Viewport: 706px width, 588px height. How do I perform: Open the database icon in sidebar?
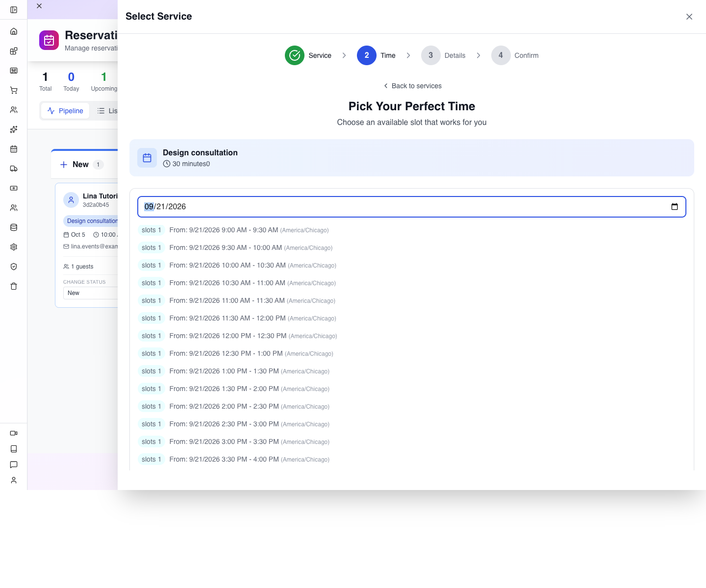click(14, 227)
